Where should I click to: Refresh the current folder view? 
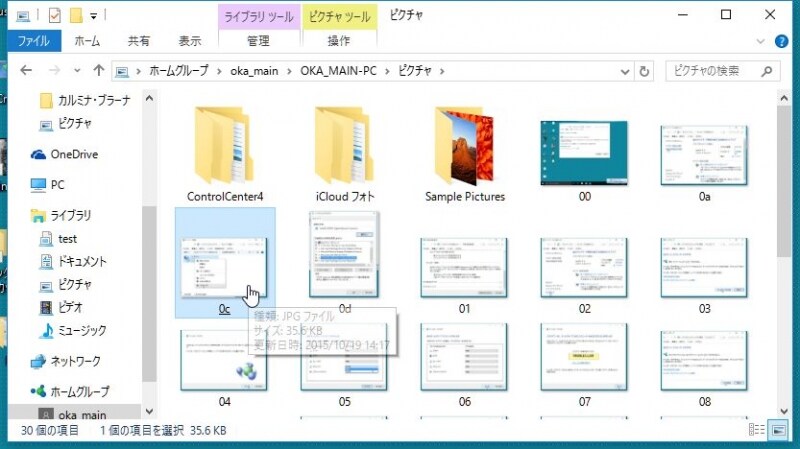pos(646,71)
